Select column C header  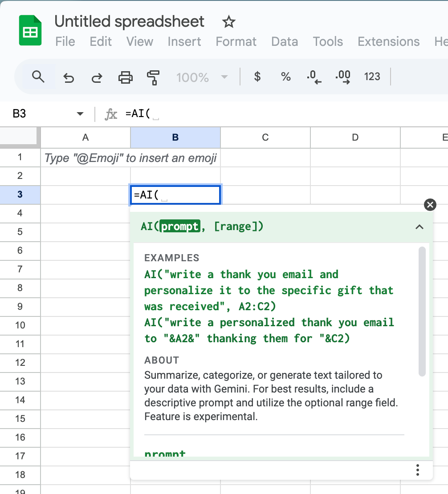[265, 138]
